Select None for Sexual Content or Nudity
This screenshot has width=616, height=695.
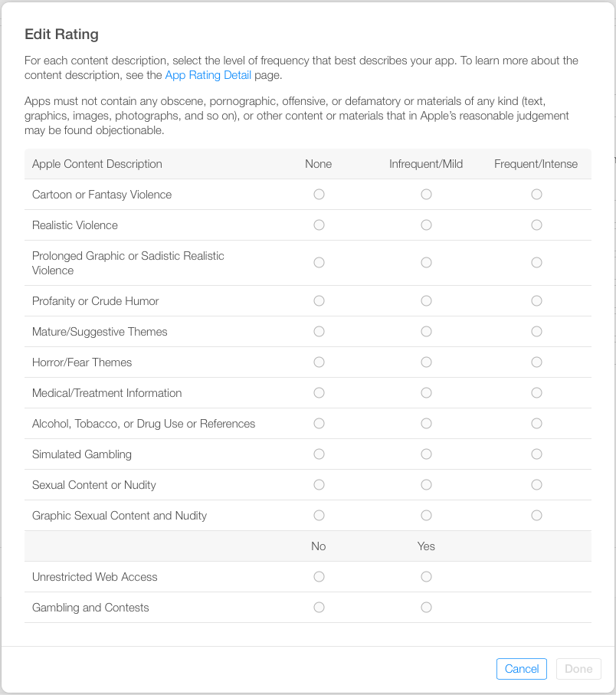click(x=319, y=485)
